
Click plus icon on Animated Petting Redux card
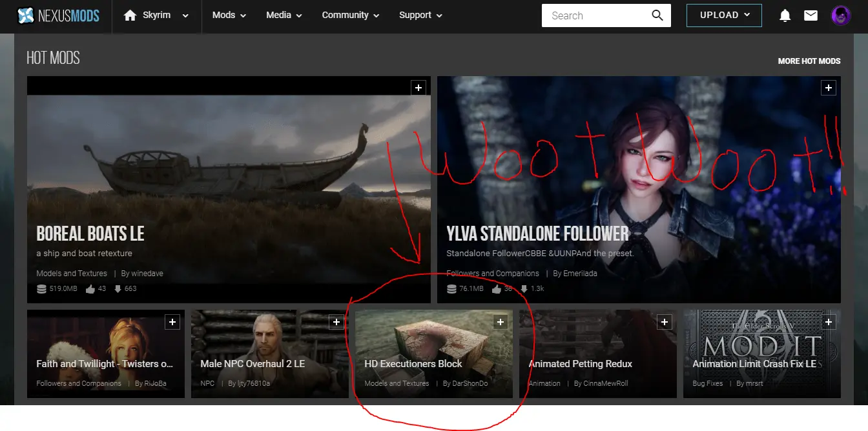(x=664, y=321)
